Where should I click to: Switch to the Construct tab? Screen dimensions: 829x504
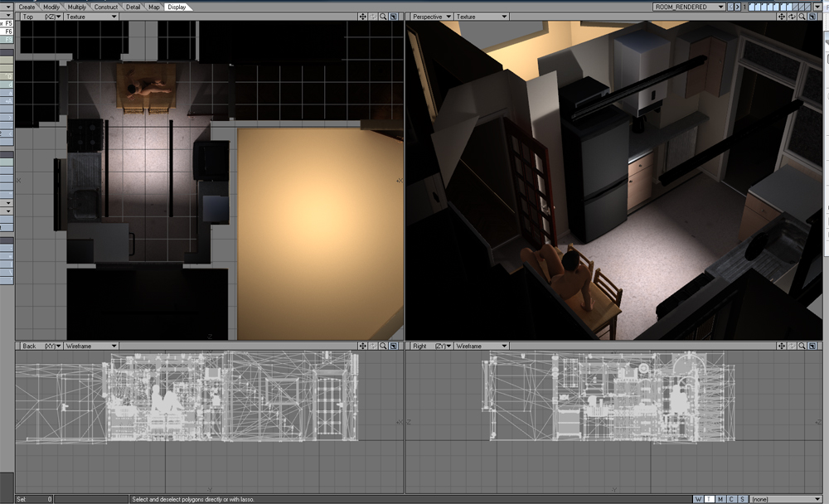tap(106, 7)
